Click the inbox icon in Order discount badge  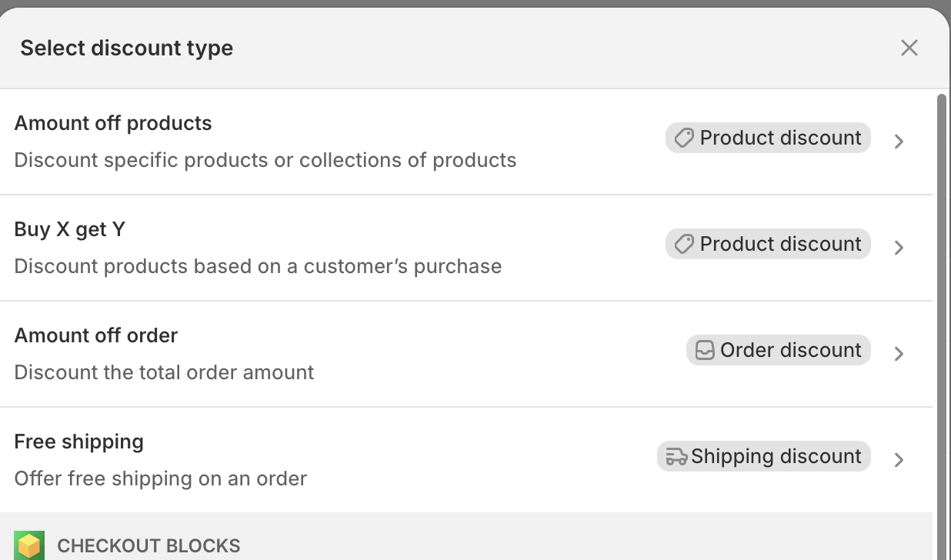coord(705,350)
